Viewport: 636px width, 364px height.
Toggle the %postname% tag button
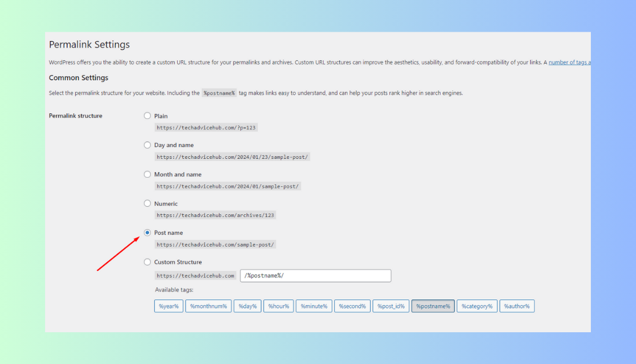(x=433, y=306)
